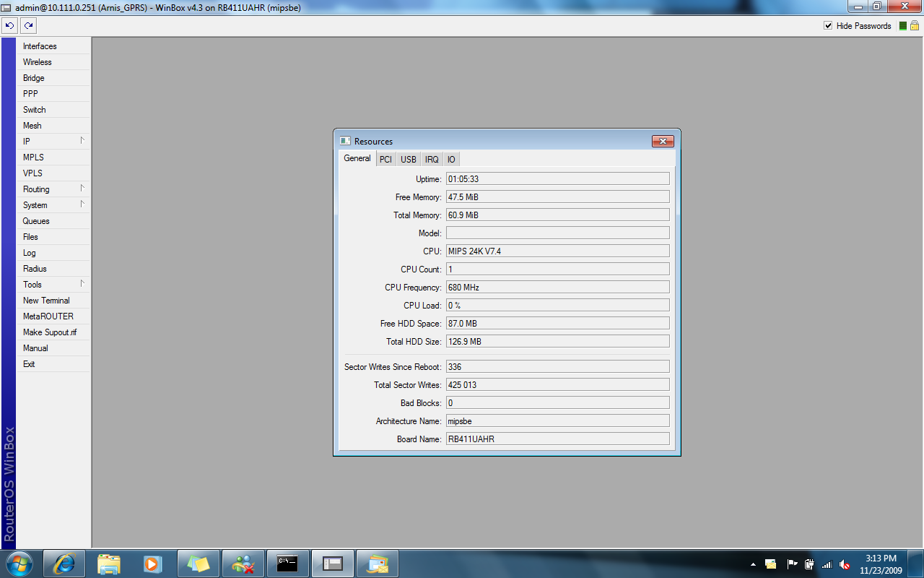
Task: Open the MetaROUTER menu item
Action: [x=53, y=316]
